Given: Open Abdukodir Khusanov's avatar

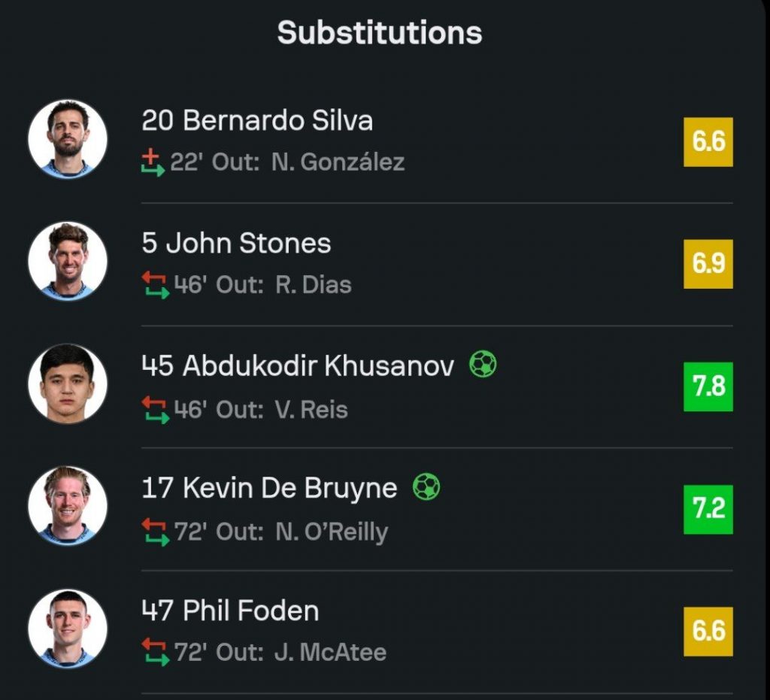Looking at the screenshot, I should (68, 383).
